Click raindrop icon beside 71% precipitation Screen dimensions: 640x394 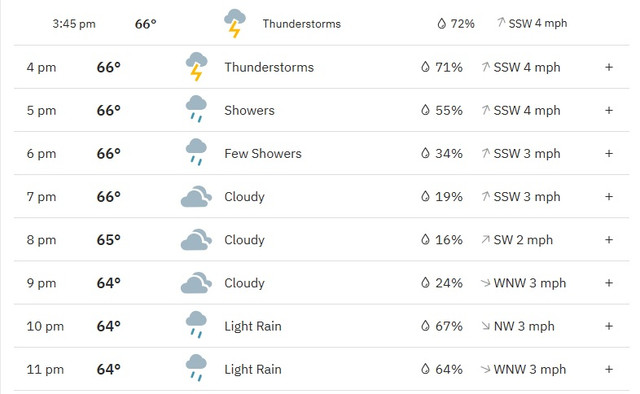425,67
